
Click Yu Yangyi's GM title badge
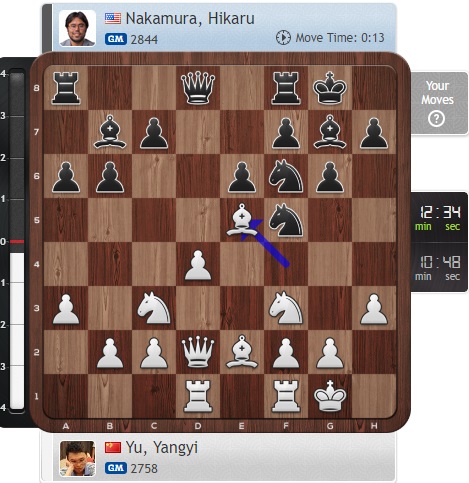pyautogui.click(x=116, y=468)
